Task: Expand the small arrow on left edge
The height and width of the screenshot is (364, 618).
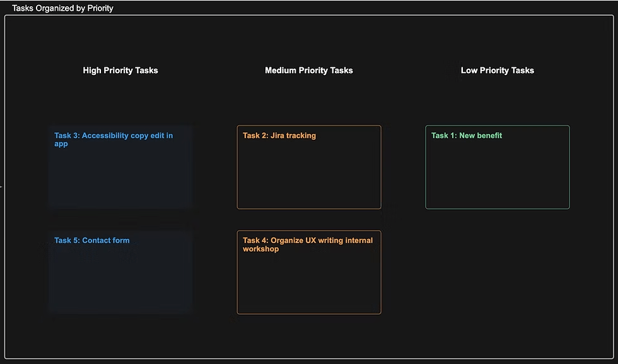Action: (2, 186)
